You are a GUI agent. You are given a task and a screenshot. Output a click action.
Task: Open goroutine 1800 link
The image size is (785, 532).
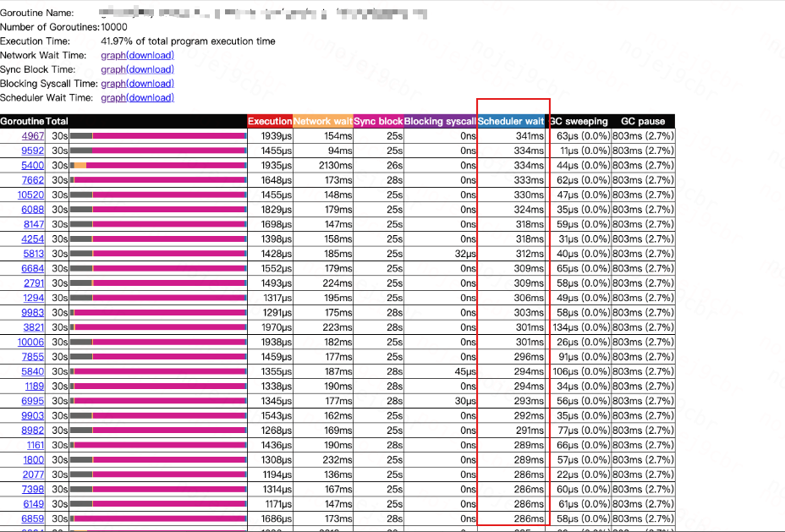(34, 460)
